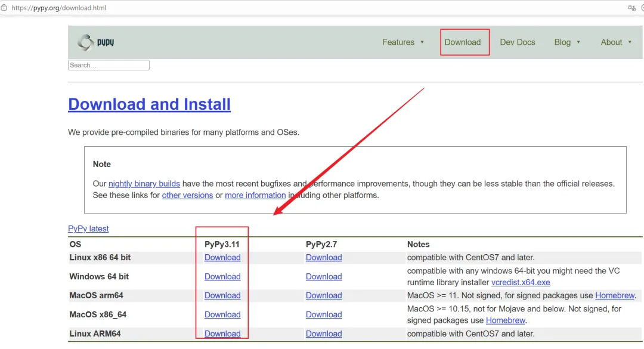
Task: Open Homebrew link in MacOS x86_64 row
Action: point(505,320)
